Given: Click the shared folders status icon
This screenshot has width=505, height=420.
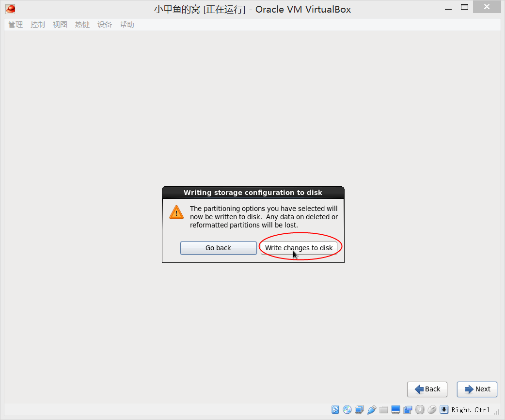Looking at the screenshot, I should pos(384,410).
